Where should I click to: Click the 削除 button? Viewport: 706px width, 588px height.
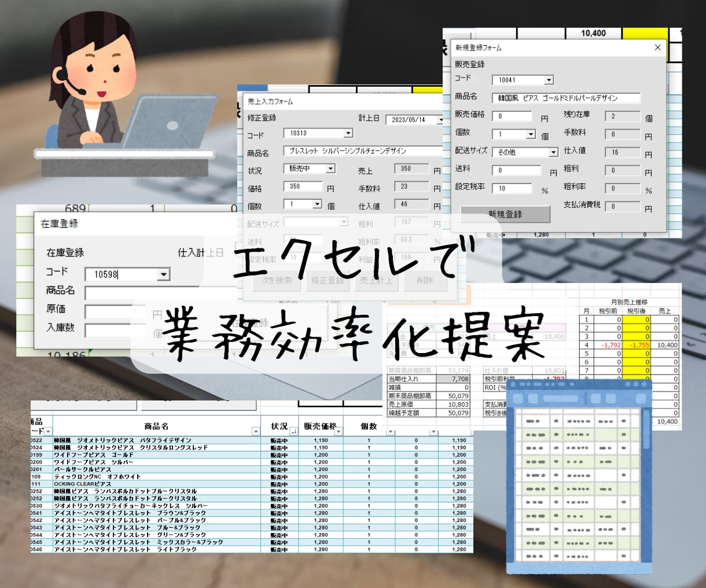(x=425, y=280)
